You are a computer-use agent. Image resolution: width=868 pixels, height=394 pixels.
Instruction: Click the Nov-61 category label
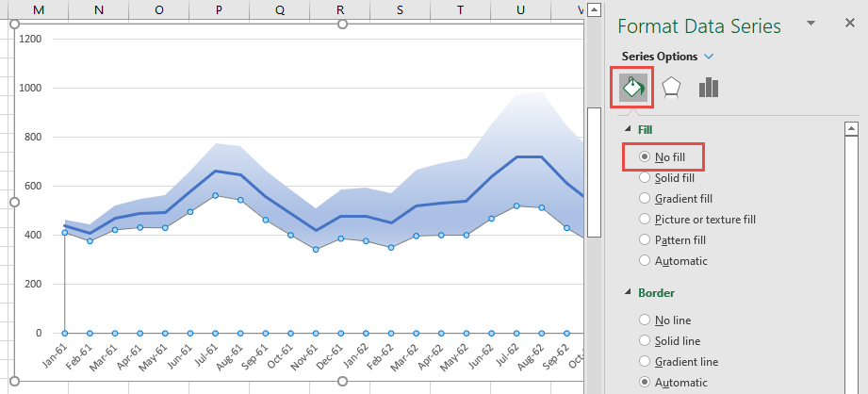click(304, 355)
